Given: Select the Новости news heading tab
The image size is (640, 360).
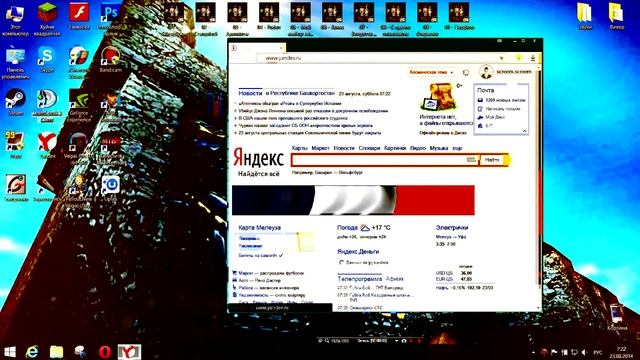Looking at the screenshot, I should tap(250, 93).
